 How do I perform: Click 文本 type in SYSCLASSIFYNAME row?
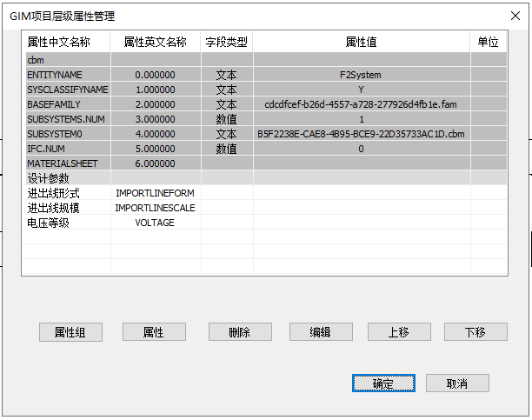pos(227,90)
